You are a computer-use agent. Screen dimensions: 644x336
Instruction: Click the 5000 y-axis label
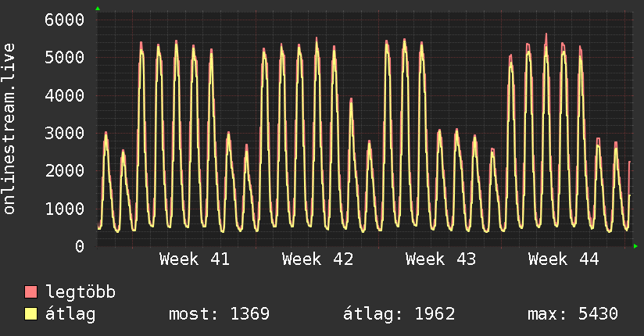click(65, 58)
